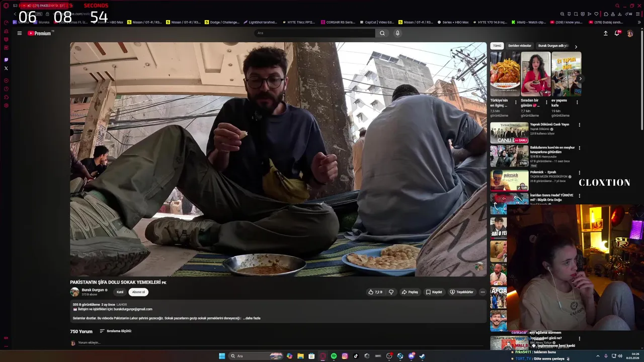The width and height of the screenshot is (644, 362).
Task: Open options for Sıradan bir günüm short
Action: pos(546,103)
